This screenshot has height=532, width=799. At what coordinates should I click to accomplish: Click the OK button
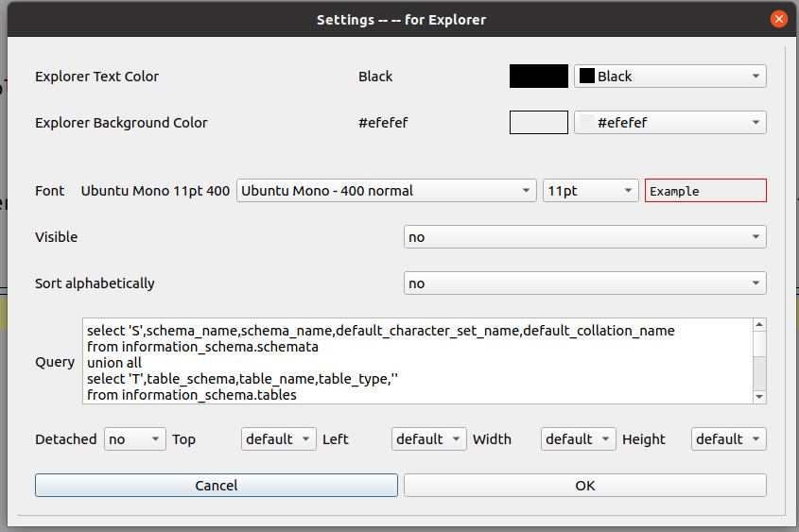pyautogui.click(x=585, y=485)
